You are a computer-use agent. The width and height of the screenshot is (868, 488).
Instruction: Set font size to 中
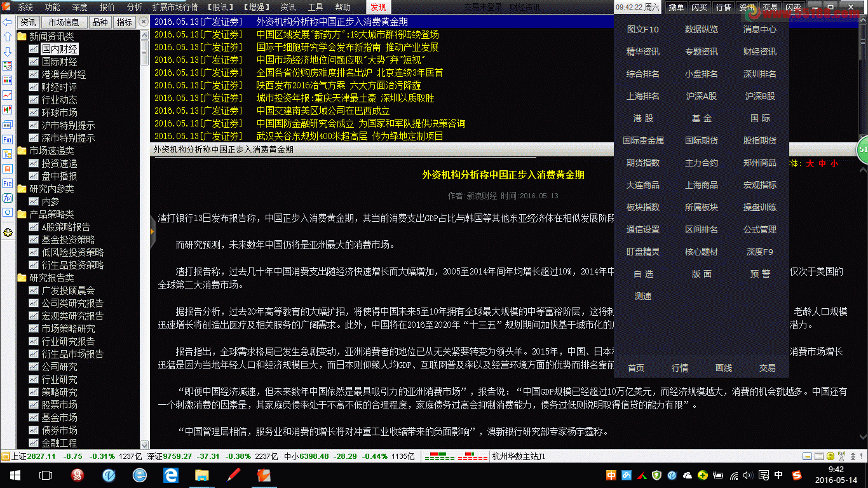tap(823, 163)
